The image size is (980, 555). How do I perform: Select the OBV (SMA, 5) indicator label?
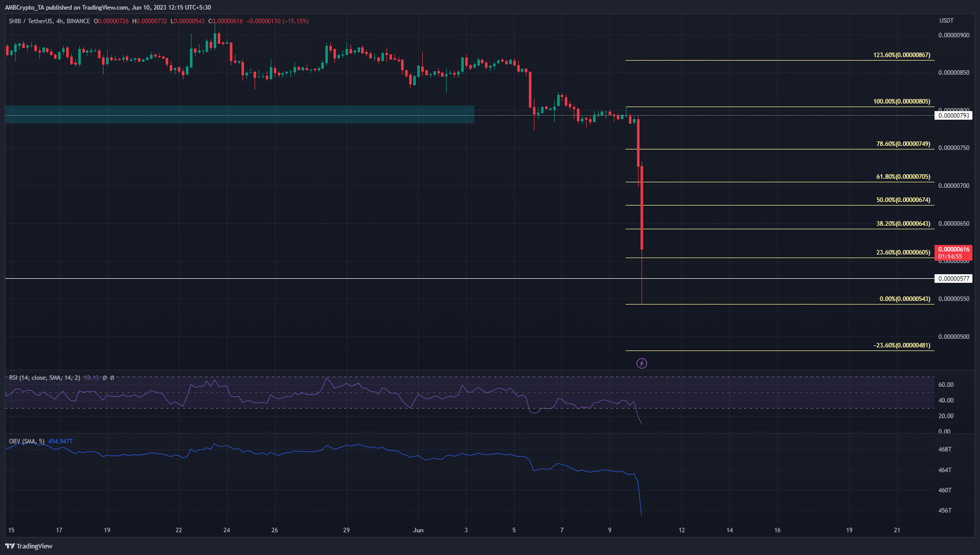coord(27,441)
